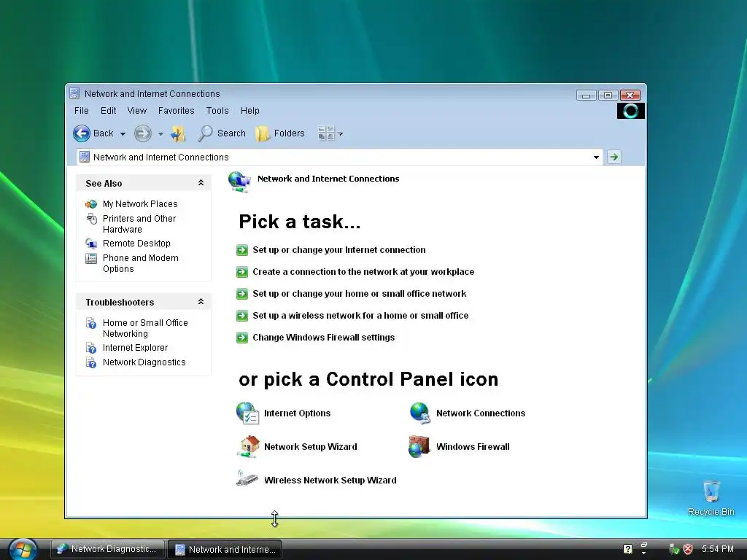Open the Tools menu

[x=217, y=111]
